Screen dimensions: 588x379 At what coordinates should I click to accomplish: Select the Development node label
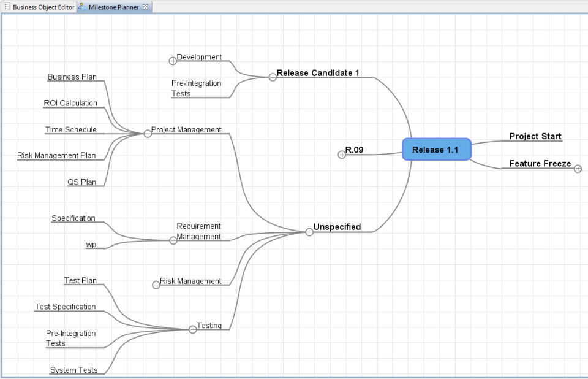tap(199, 56)
